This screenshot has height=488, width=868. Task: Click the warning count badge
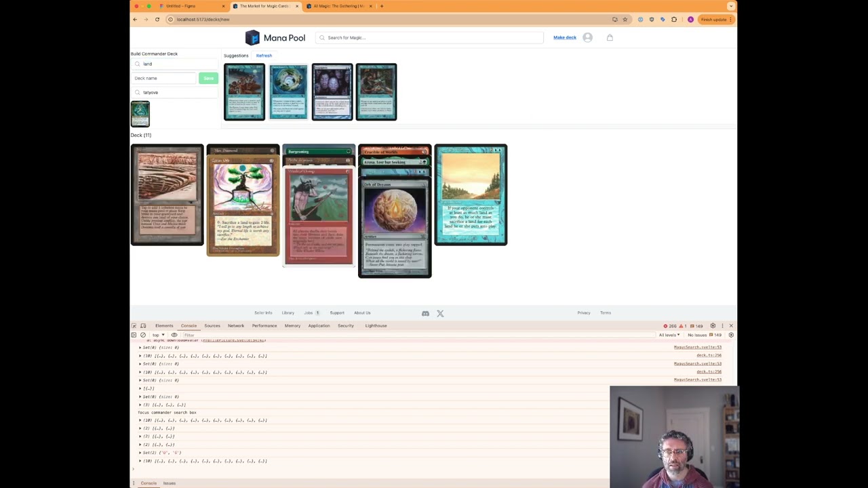tap(683, 326)
